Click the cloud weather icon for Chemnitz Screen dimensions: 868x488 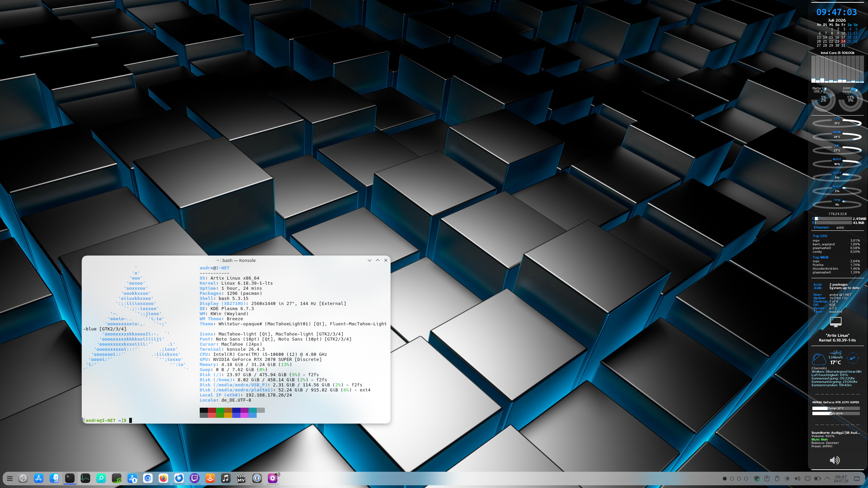[x=819, y=359]
